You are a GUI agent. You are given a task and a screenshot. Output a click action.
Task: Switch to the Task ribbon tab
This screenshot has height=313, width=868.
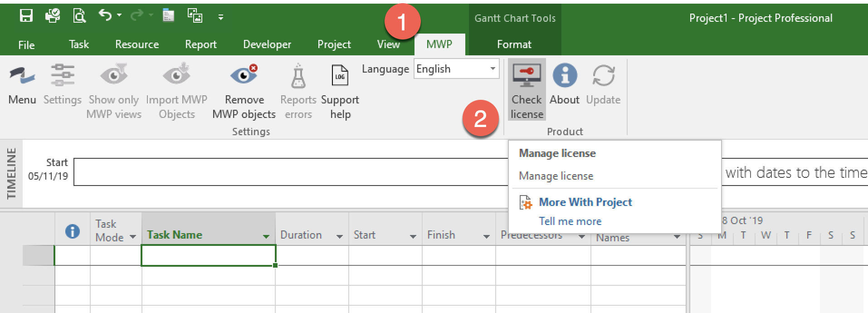[79, 44]
